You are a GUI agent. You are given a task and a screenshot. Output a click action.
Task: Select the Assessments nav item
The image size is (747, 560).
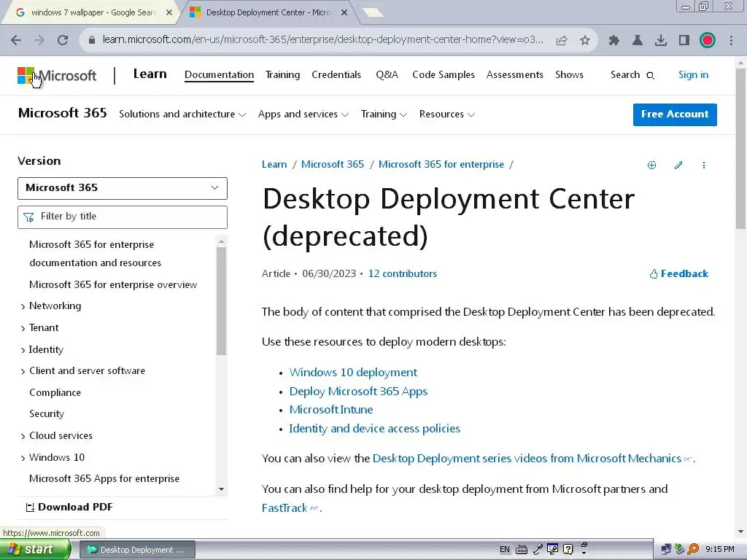pos(514,75)
